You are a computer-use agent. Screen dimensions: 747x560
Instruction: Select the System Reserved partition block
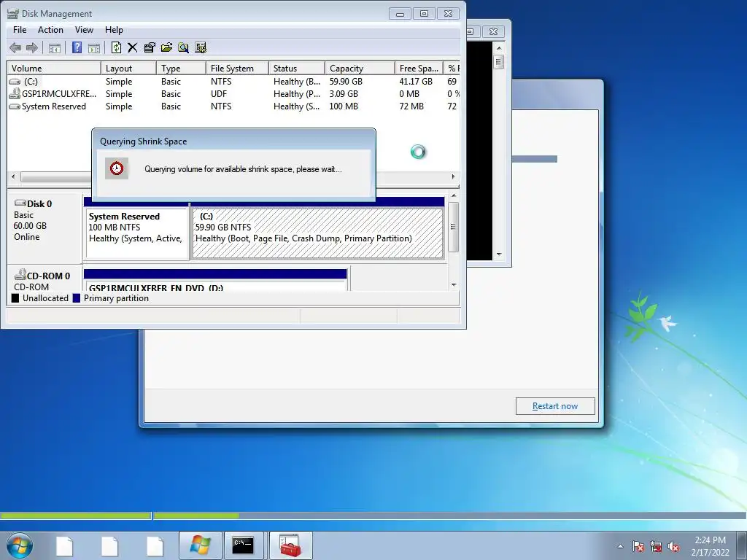pos(136,233)
